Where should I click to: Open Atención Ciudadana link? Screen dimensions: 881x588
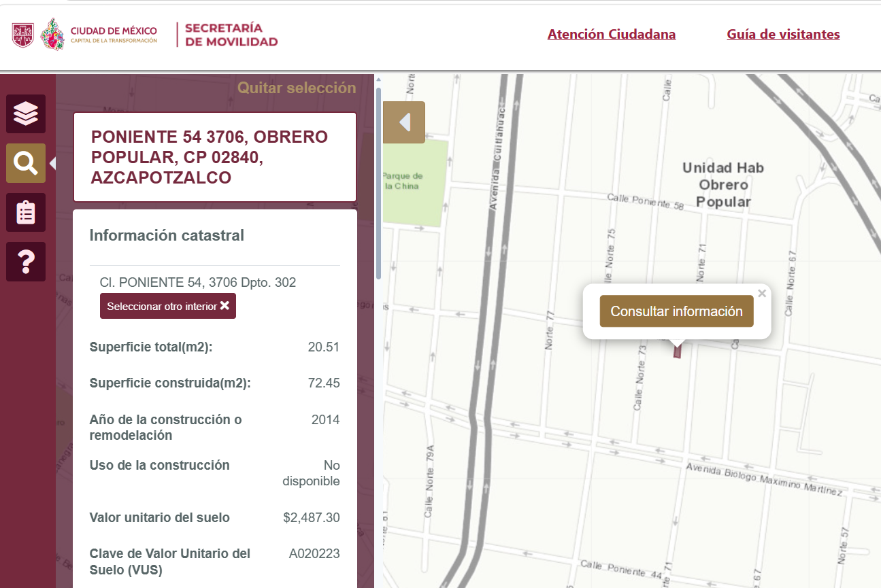click(x=612, y=34)
